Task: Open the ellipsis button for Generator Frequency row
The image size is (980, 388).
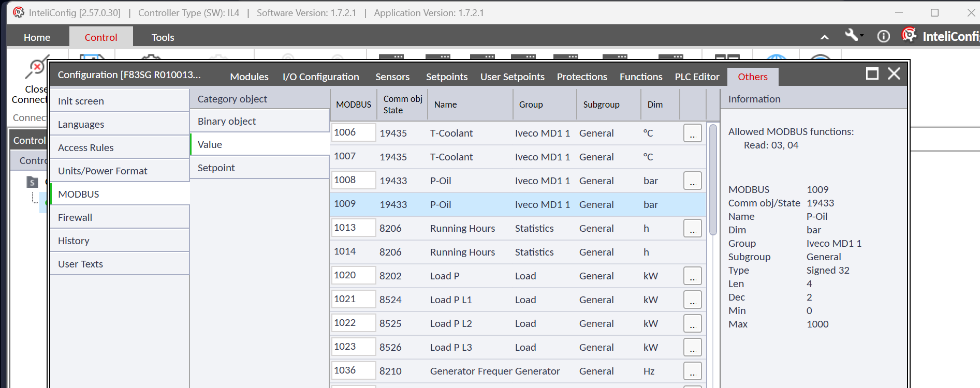Action: 693,371
